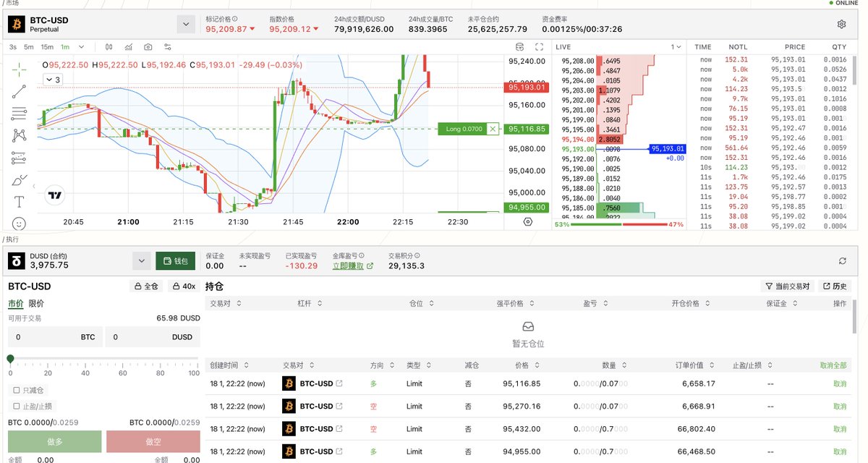Viewport: 868px width, 463px height.
Task: Click the DUSD amount input field
Action: (152, 337)
